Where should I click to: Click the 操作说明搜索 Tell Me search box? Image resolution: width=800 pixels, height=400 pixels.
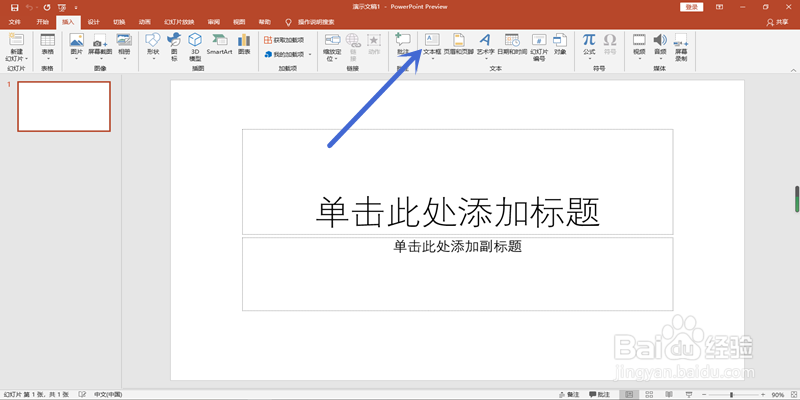(x=316, y=22)
